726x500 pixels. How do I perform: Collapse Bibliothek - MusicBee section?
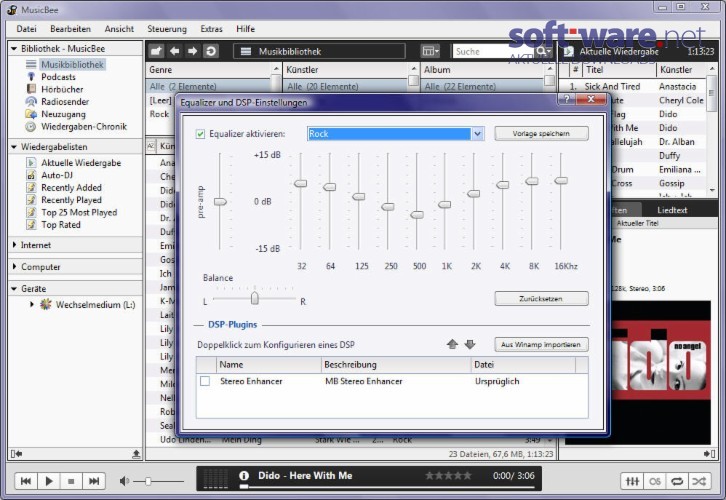tap(14, 49)
